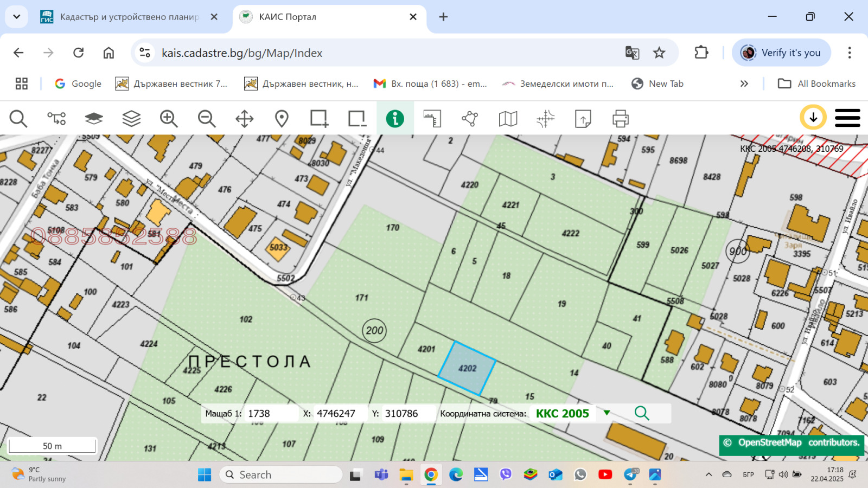Run coordinate search with the magnifier icon

tap(642, 413)
